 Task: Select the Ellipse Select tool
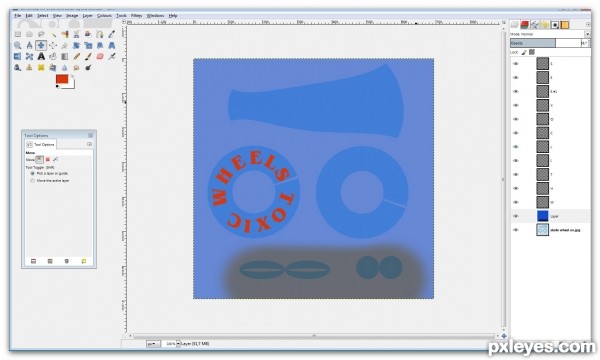click(29, 34)
